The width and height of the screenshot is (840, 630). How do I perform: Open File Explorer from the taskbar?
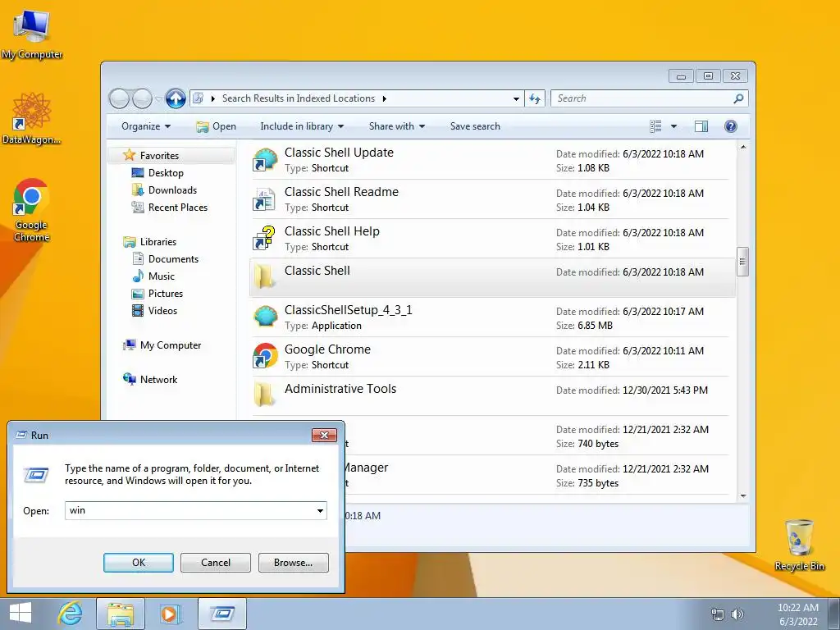pos(121,614)
